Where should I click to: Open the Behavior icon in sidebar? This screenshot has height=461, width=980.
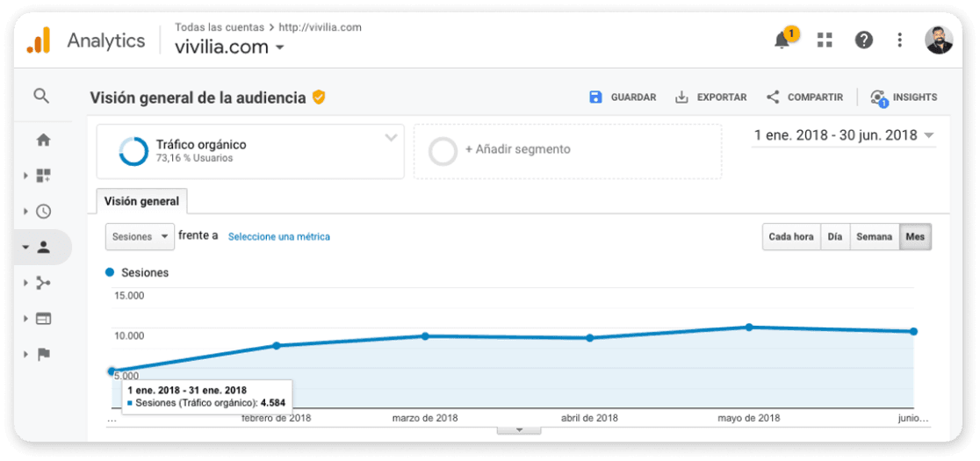pos(43,319)
